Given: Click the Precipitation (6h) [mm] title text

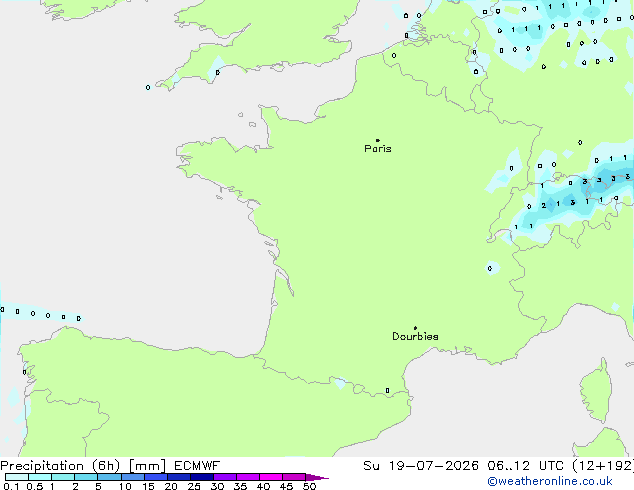Looking at the screenshot, I should tap(83, 466).
